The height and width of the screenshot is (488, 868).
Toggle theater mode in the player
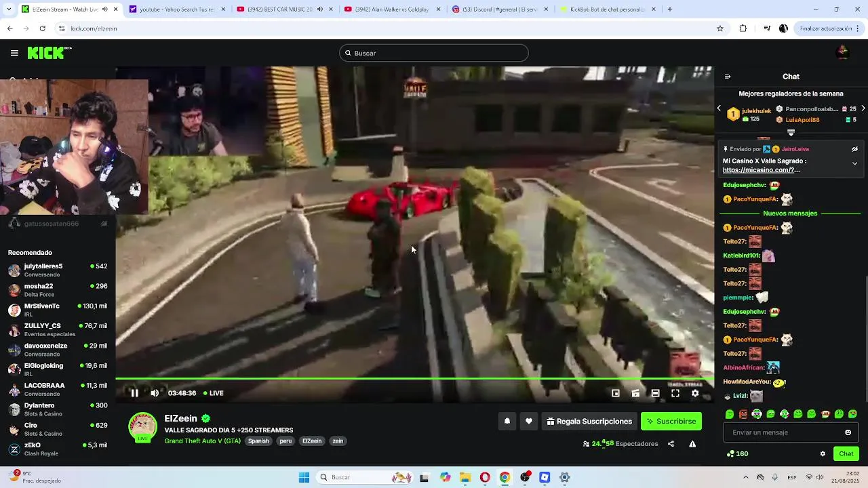[655, 393]
